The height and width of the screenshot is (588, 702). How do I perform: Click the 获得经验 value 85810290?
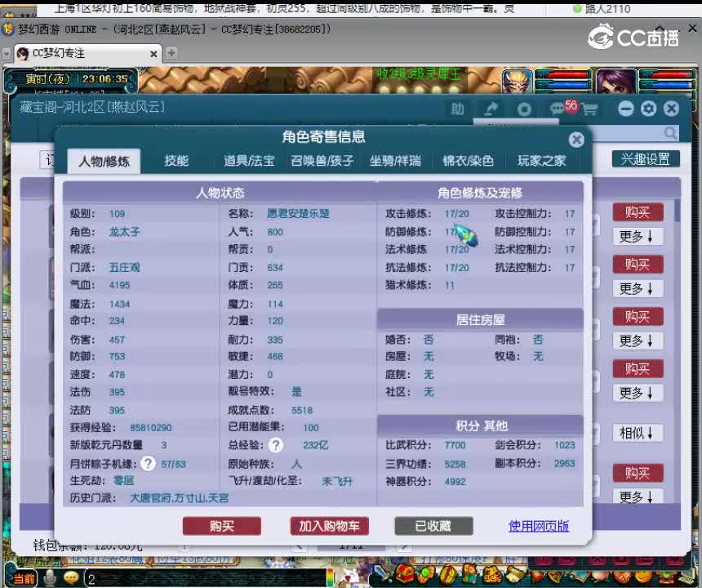pyautogui.click(x=150, y=428)
